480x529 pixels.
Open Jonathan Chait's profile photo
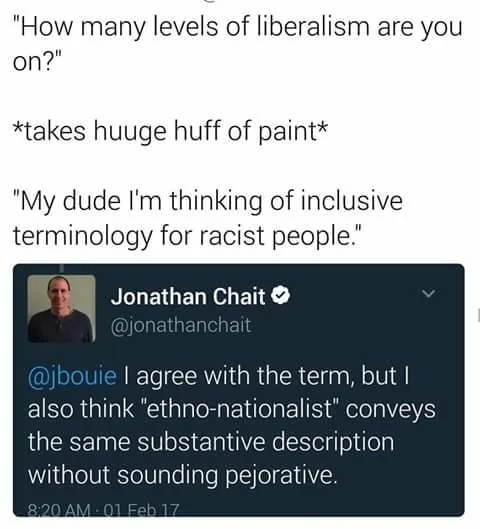tap(61, 308)
